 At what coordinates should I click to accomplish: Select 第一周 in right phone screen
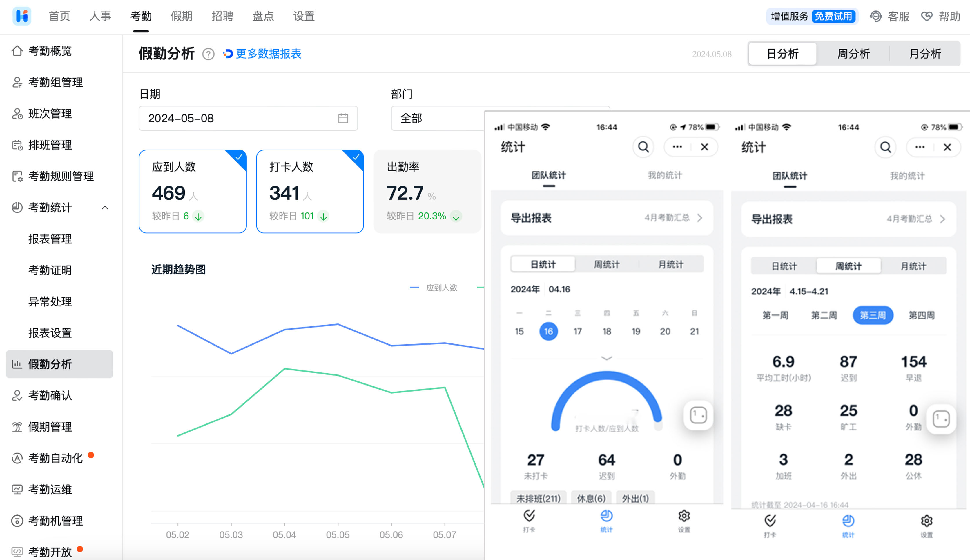pyautogui.click(x=775, y=315)
